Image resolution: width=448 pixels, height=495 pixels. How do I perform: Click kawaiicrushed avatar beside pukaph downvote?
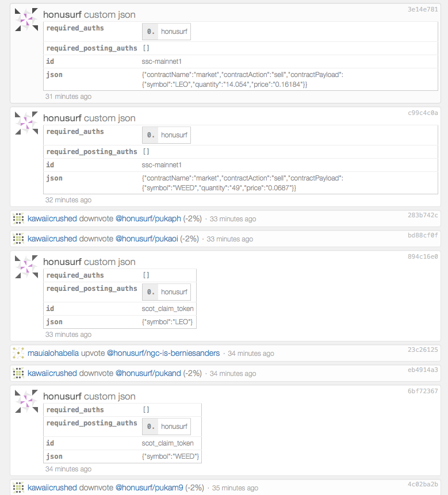point(18,218)
